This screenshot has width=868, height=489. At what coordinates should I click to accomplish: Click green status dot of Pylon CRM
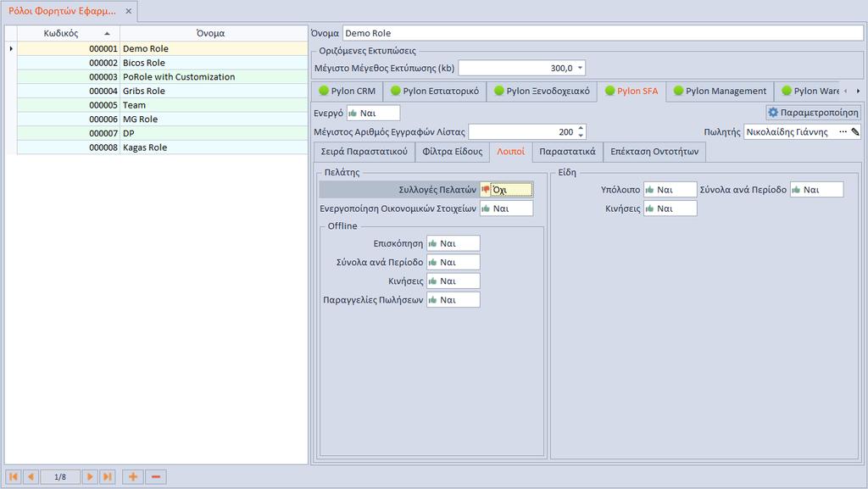click(x=324, y=91)
